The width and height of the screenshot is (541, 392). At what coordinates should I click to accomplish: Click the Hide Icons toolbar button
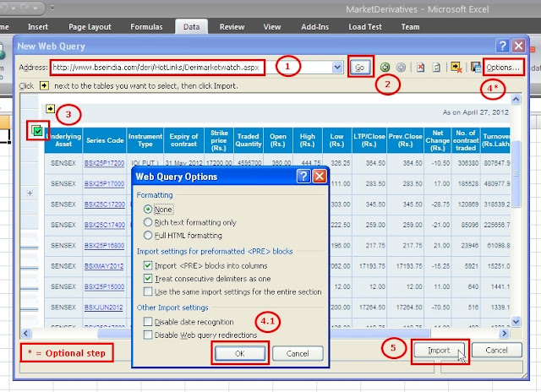[x=456, y=68]
